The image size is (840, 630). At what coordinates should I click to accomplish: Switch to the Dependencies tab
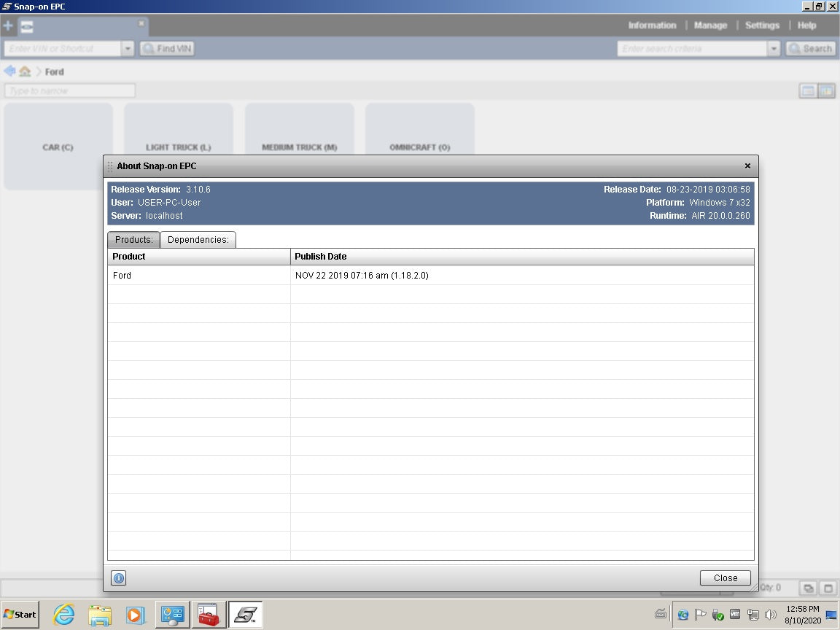point(198,239)
